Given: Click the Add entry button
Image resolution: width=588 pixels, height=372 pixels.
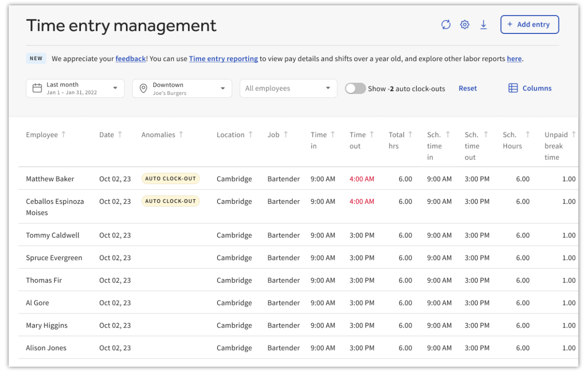Looking at the screenshot, I should (x=529, y=24).
